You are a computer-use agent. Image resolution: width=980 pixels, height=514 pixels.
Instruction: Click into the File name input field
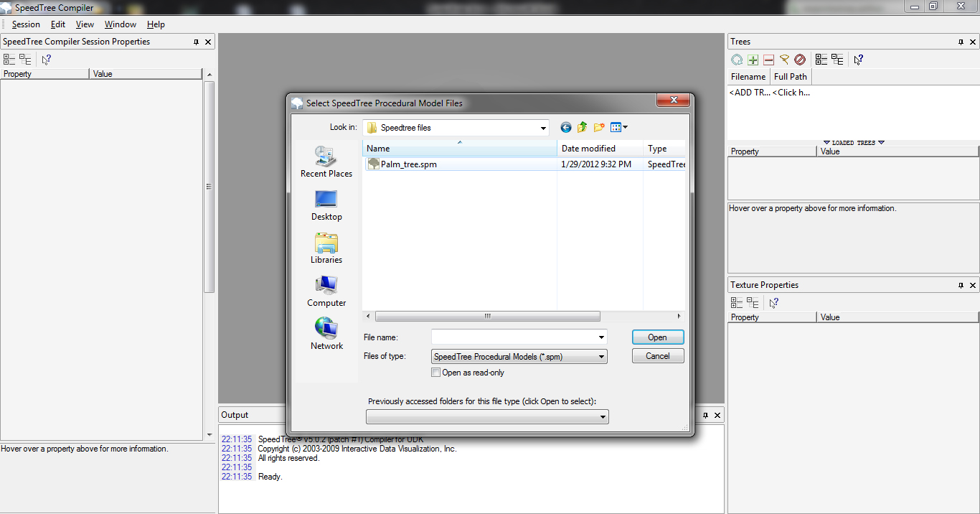pyautogui.click(x=514, y=337)
